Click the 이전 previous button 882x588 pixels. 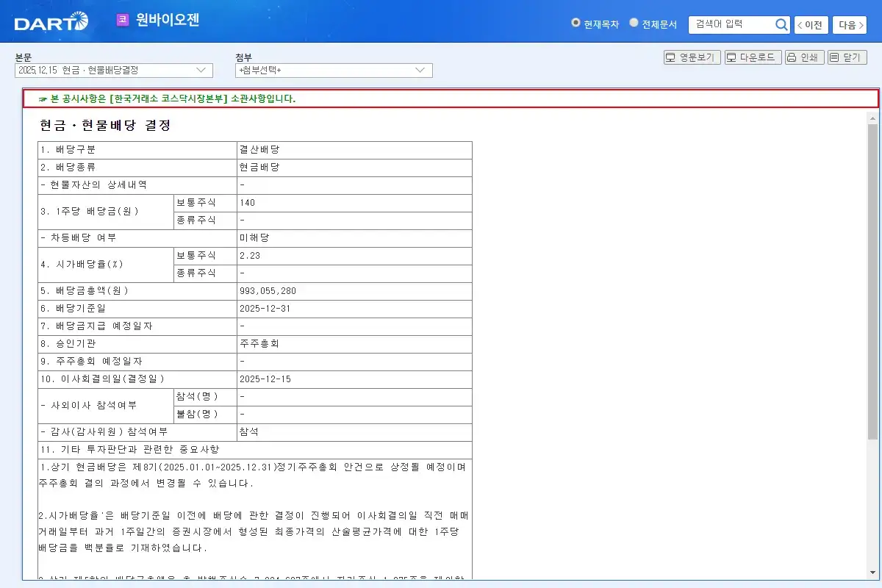coord(811,24)
